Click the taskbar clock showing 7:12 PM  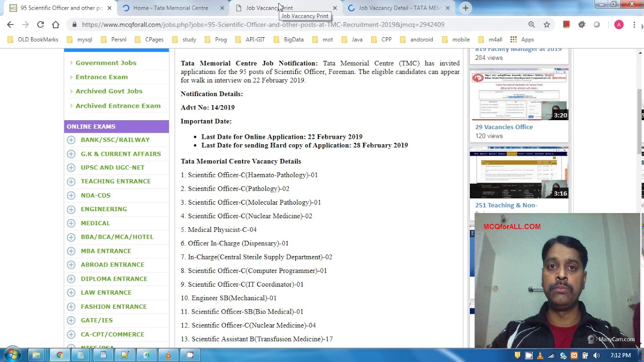click(x=620, y=355)
